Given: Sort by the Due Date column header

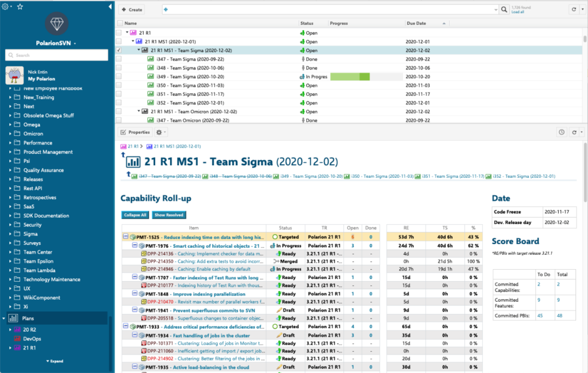Looking at the screenshot, I should 416,24.
